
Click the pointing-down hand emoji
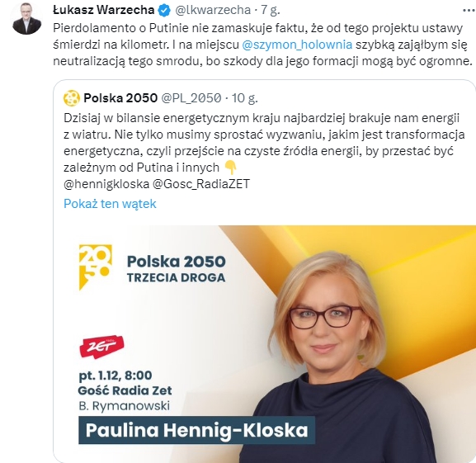click(x=230, y=168)
